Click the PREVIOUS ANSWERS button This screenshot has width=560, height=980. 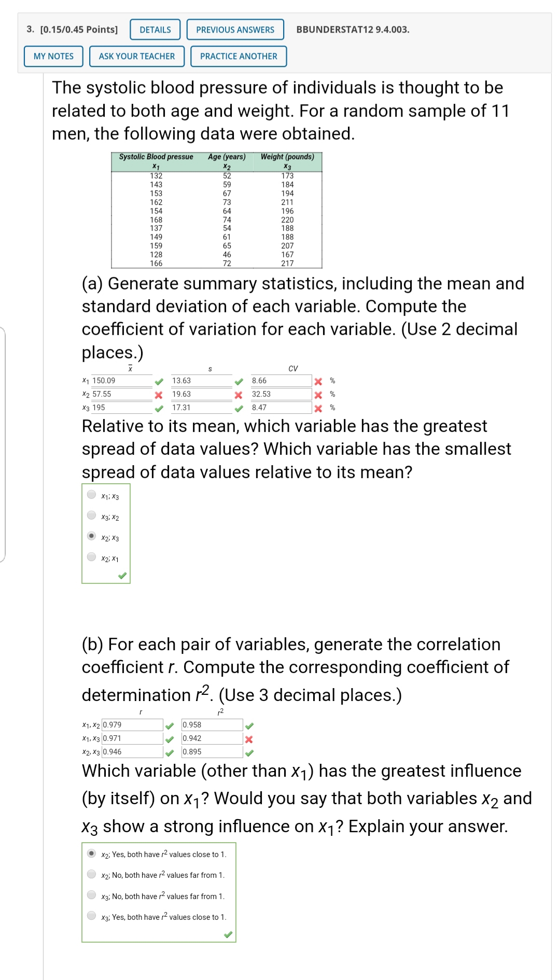(x=234, y=30)
